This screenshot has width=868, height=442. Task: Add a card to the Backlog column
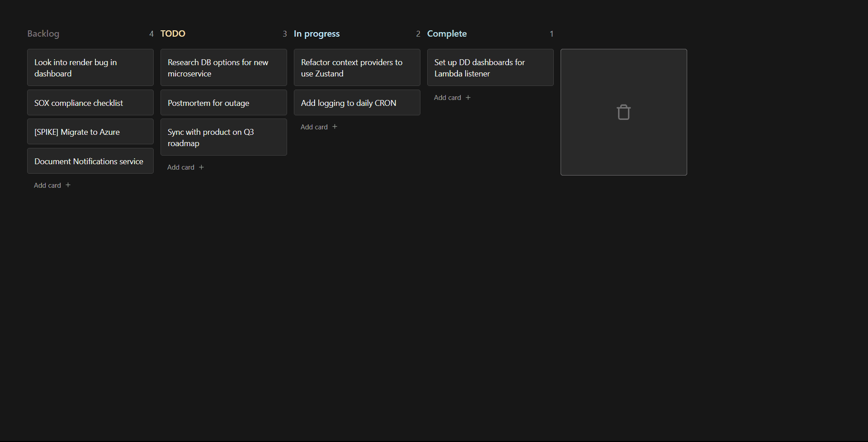tap(47, 185)
